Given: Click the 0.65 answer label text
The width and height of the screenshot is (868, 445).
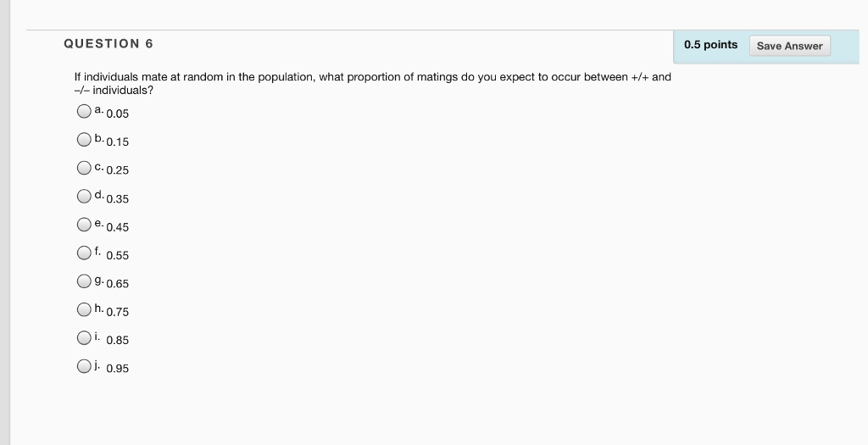Looking at the screenshot, I should pyautogui.click(x=117, y=284).
